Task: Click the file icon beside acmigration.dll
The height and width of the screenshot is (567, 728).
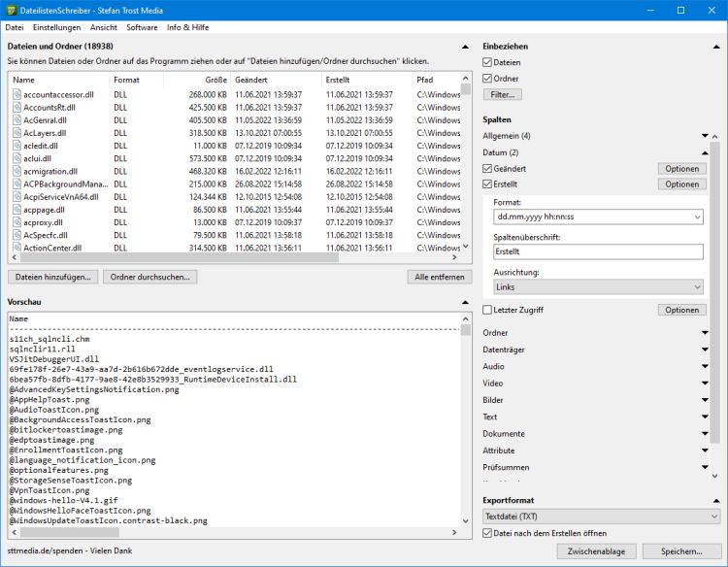Action: tap(17, 171)
